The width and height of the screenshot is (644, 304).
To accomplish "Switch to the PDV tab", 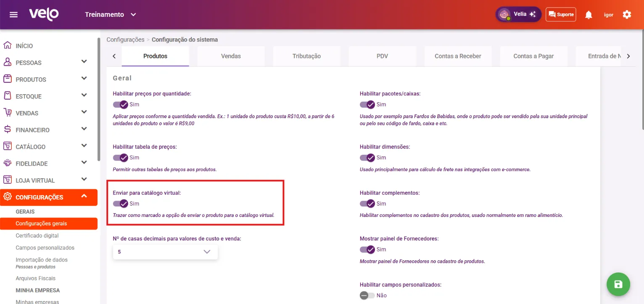I will click(382, 56).
